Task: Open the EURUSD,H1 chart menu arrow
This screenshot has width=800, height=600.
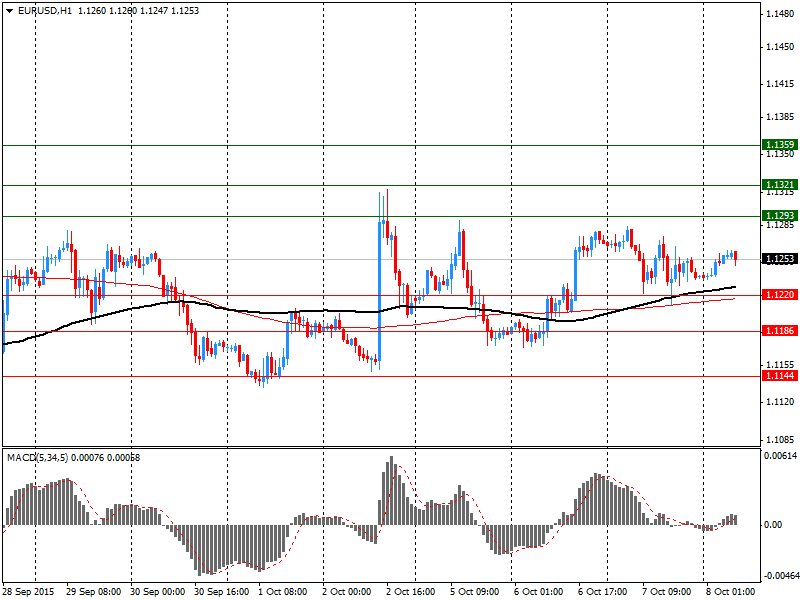Action: (10, 11)
